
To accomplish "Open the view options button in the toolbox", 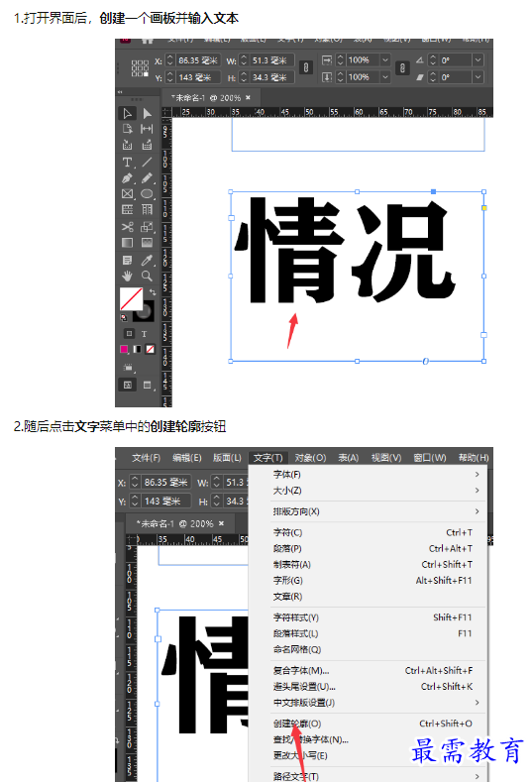I will (129, 368).
